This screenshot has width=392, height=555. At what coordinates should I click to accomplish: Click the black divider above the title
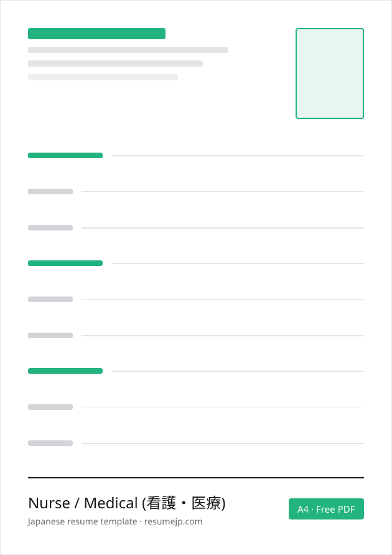pos(196,478)
